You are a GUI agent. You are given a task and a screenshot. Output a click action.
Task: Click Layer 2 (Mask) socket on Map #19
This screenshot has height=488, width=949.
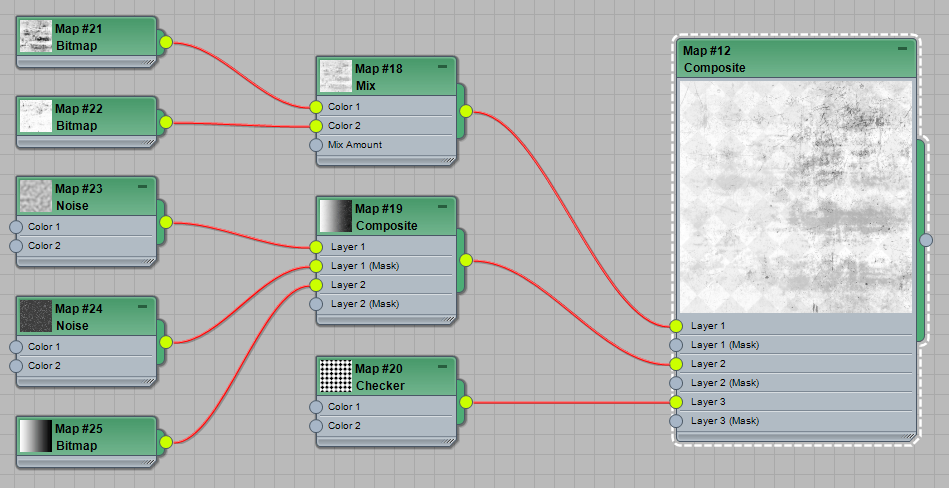(316, 304)
